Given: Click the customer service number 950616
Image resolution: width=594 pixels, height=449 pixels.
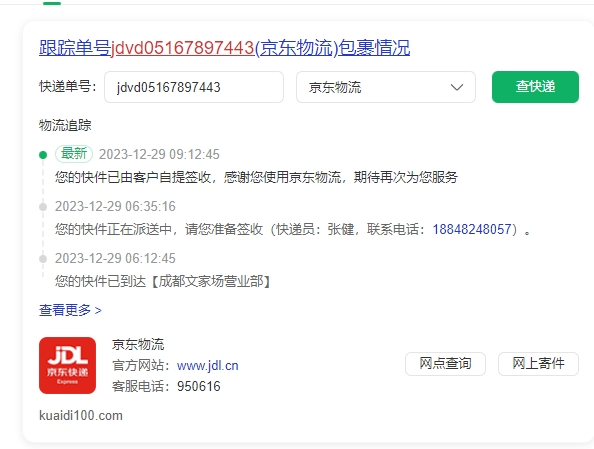Looking at the screenshot, I should pyautogui.click(x=199, y=386).
